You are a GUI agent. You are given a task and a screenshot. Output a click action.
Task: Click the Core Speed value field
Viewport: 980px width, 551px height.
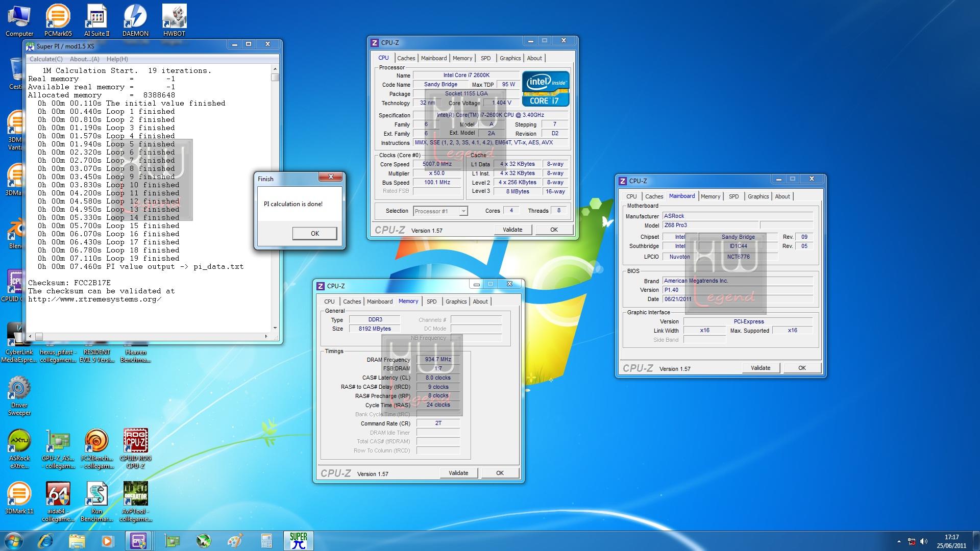click(437, 164)
